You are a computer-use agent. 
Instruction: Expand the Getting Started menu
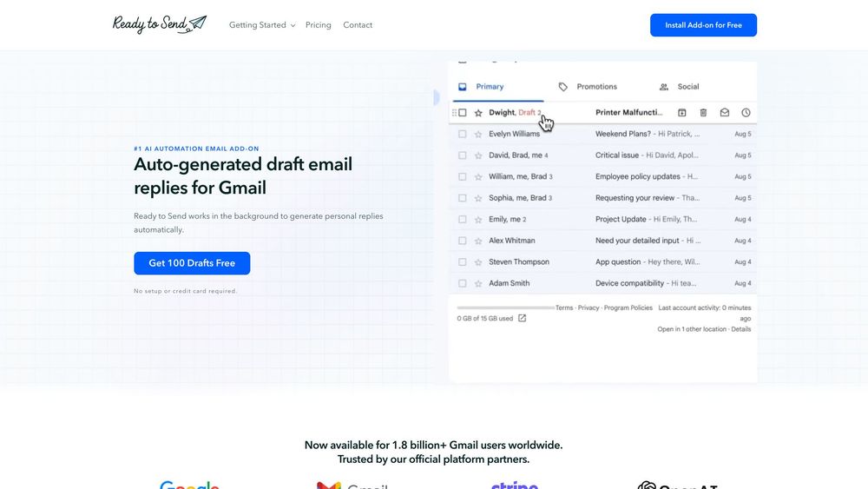click(x=262, y=25)
